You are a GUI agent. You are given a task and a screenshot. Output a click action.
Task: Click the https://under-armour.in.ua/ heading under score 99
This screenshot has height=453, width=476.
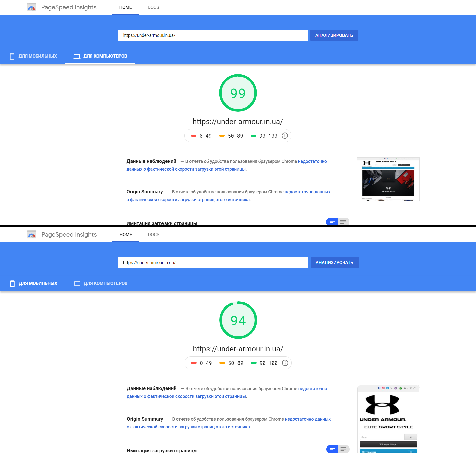[238, 122]
